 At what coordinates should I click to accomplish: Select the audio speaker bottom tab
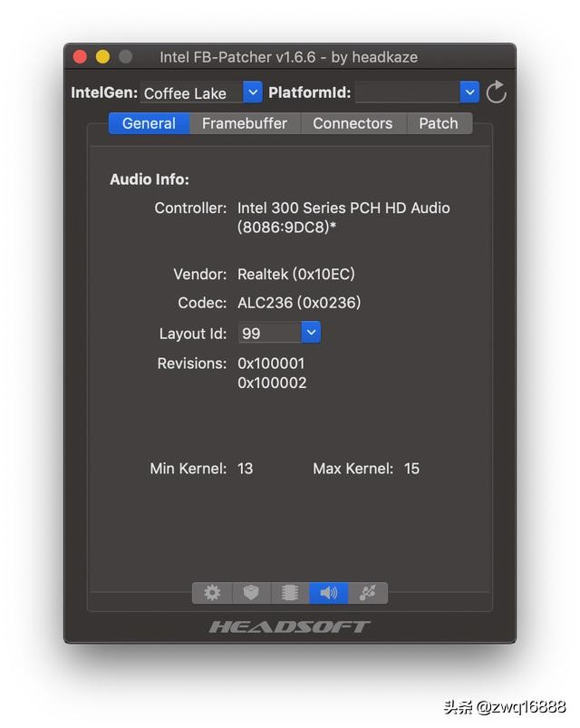point(328,593)
